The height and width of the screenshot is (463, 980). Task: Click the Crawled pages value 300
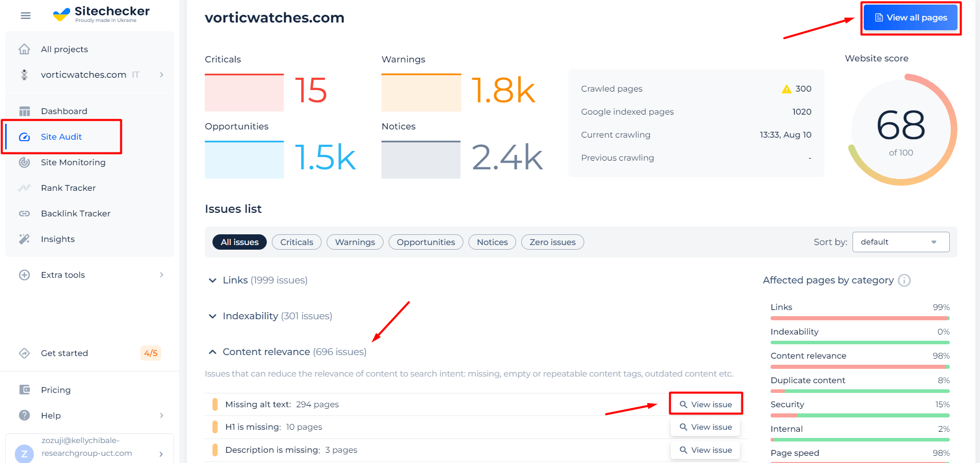point(803,89)
